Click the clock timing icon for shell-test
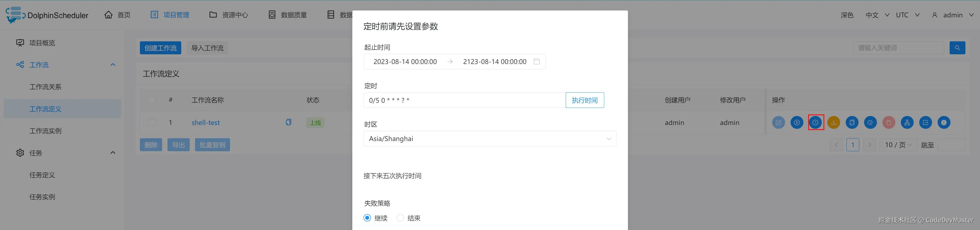This screenshot has height=230, width=980. point(815,122)
